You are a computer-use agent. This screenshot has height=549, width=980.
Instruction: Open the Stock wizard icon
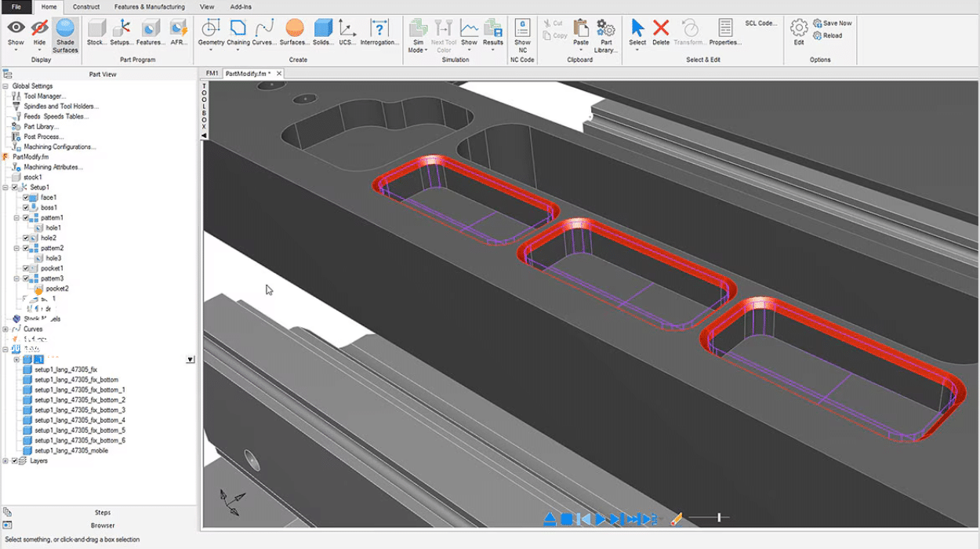[x=96, y=32]
